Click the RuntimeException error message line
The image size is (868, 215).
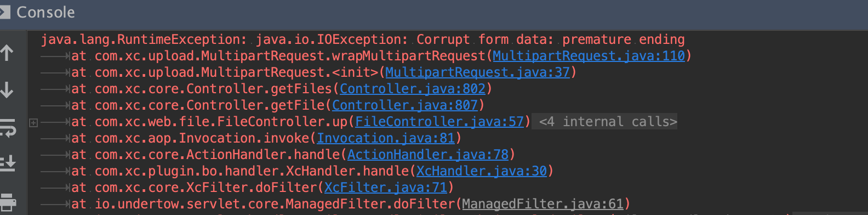point(363,39)
